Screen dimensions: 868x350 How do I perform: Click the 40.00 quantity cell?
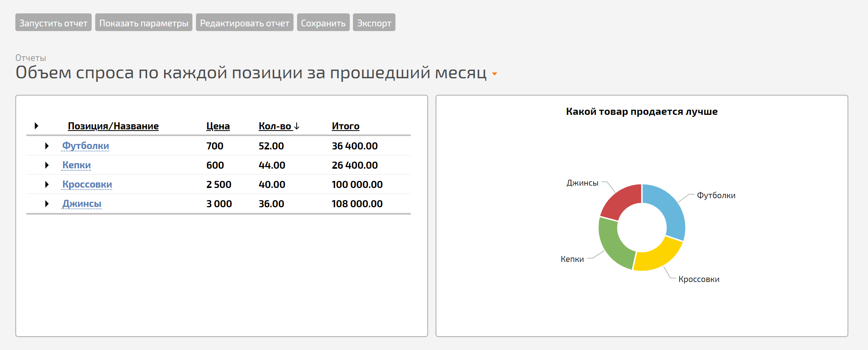pos(272,184)
